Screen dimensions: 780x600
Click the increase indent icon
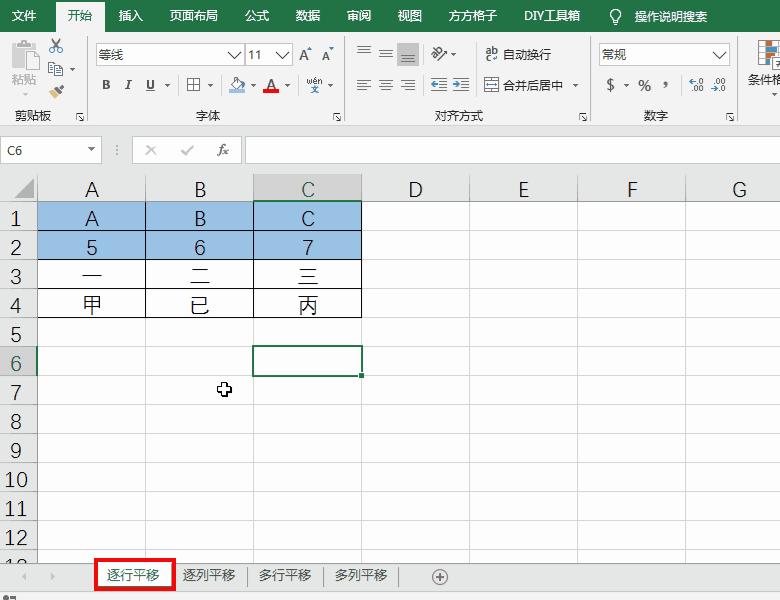pyautogui.click(x=461, y=85)
